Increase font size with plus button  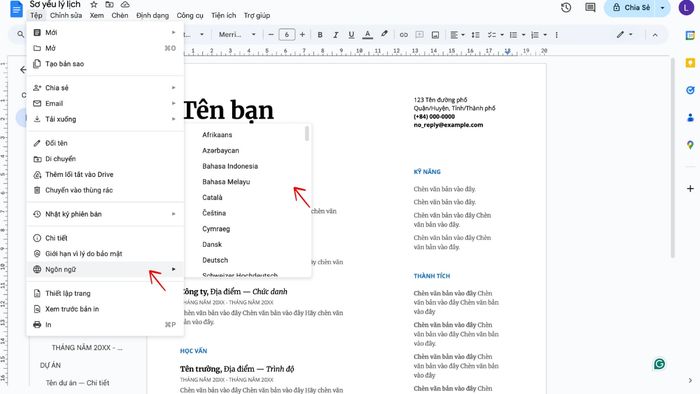[302, 34]
